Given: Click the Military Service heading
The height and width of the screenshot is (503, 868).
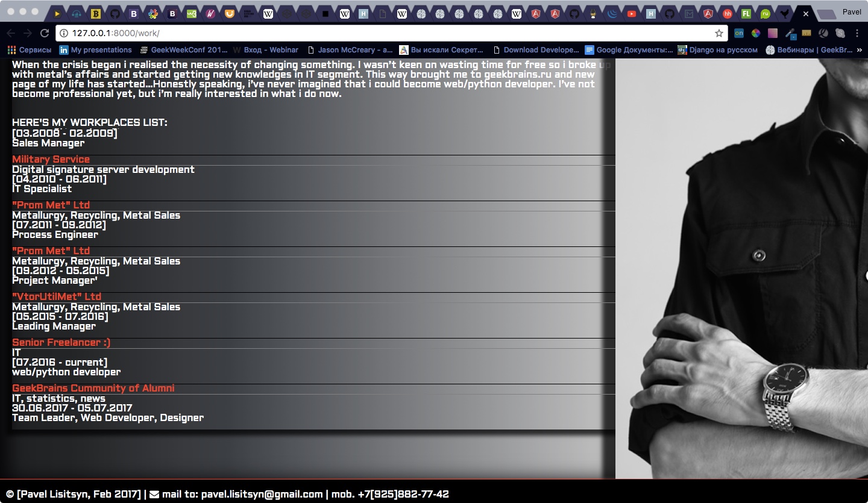Looking at the screenshot, I should tap(51, 160).
